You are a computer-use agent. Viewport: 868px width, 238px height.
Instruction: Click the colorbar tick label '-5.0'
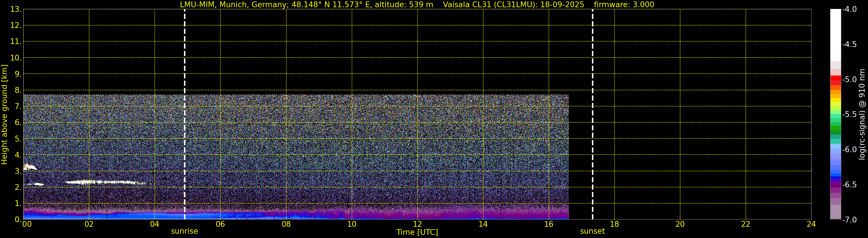tap(849, 80)
